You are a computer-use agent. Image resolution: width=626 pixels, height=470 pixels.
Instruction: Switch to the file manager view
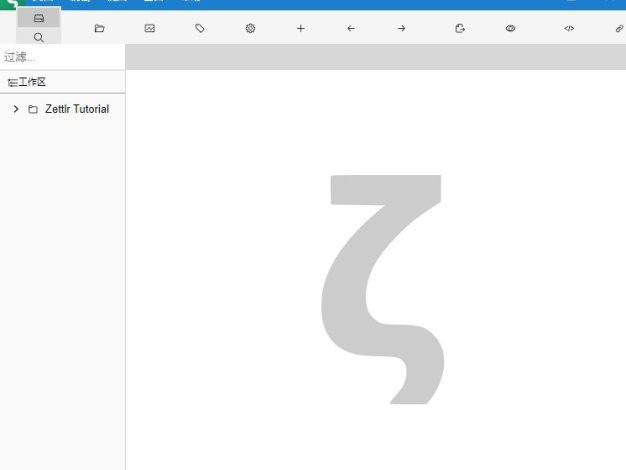tap(39, 18)
